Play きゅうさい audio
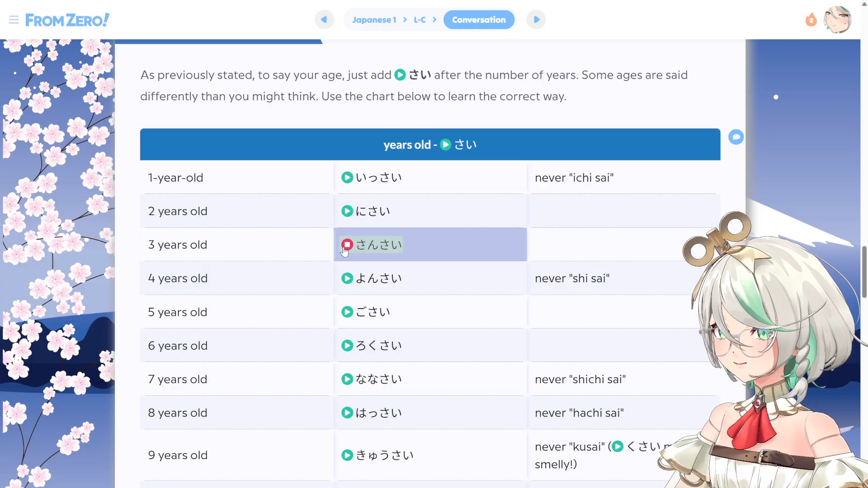Viewport: 868px width, 488px height. click(x=347, y=455)
